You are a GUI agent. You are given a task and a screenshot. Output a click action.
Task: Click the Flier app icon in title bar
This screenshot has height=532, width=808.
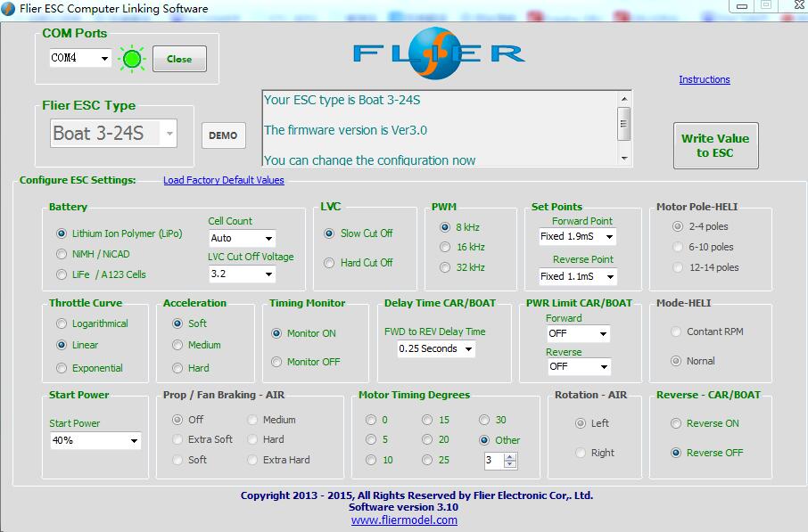8,9
